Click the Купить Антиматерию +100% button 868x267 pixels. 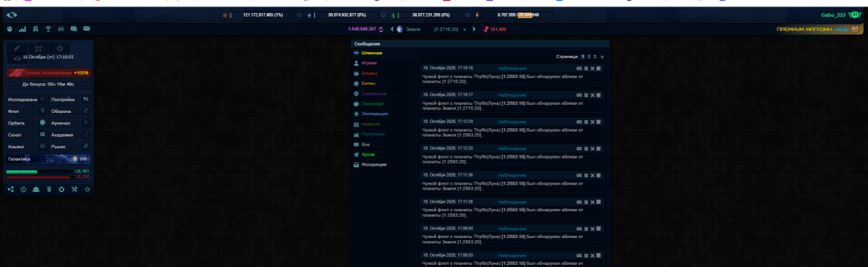pyautogui.click(x=48, y=72)
